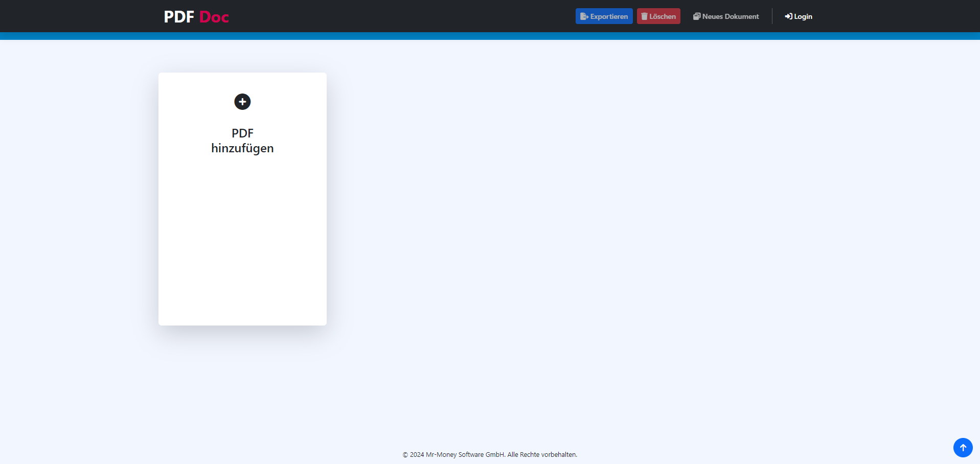
Task: Click the stacked pages icon beside Neues Dokument
Action: point(696,16)
